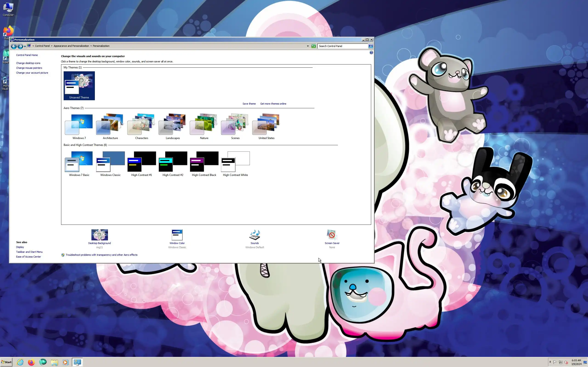Click Change mouse pointers in the sidebar
The image size is (588, 367).
point(29,68)
